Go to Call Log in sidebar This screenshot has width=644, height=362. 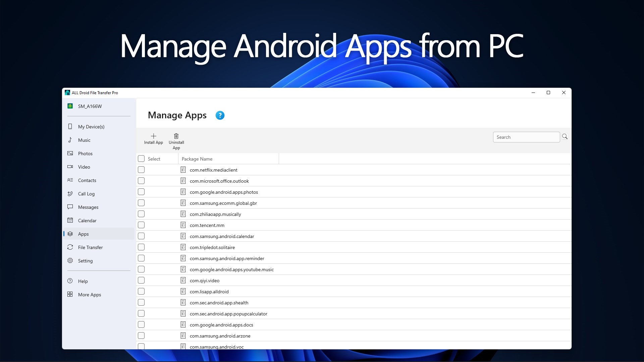pos(86,194)
